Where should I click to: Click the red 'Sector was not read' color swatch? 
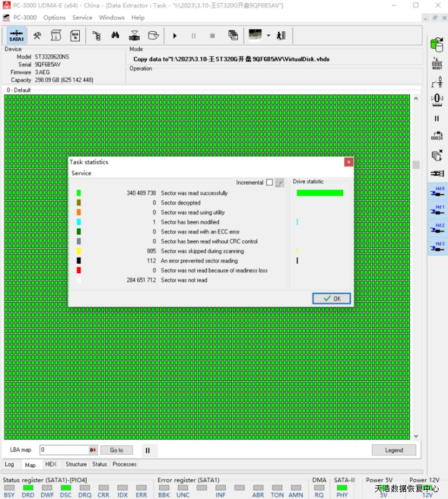point(79,271)
